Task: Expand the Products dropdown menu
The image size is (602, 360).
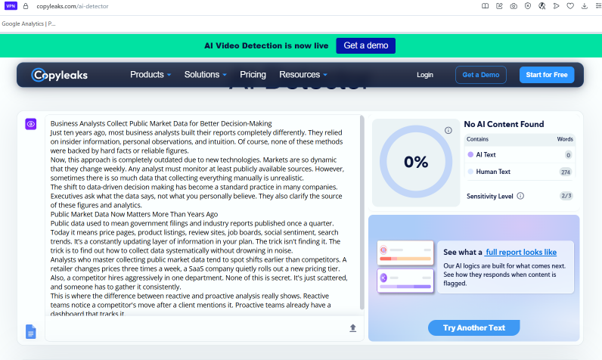Action: click(150, 74)
